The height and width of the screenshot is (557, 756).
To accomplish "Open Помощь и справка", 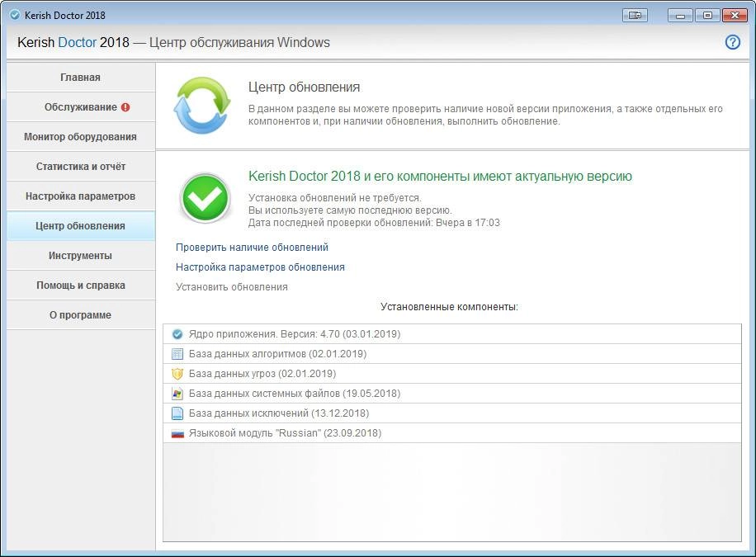I will click(x=81, y=285).
